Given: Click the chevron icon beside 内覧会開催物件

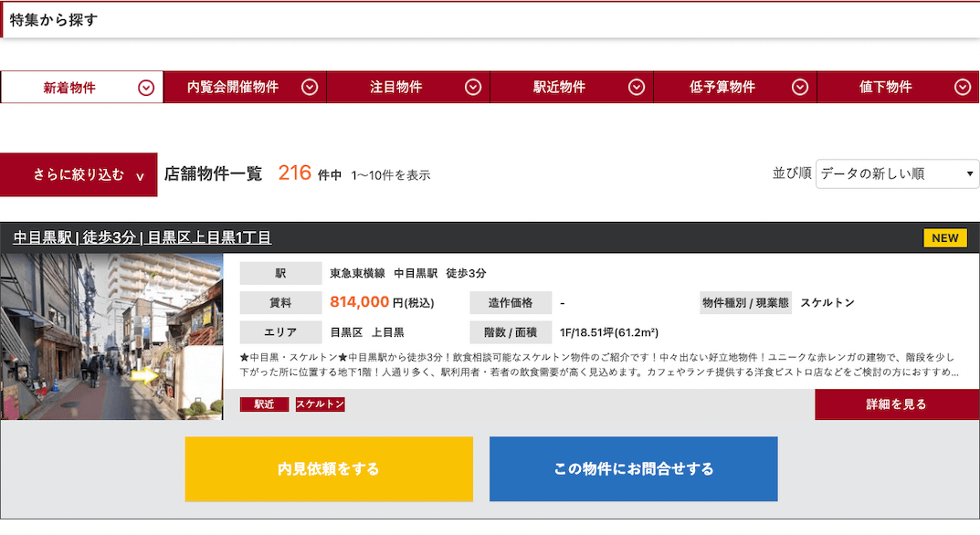Looking at the screenshot, I should 310,88.
